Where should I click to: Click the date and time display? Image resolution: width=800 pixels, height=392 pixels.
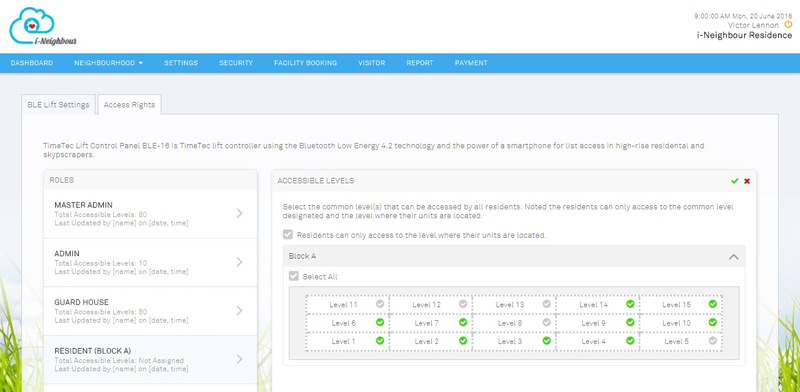pyautogui.click(x=743, y=16)
